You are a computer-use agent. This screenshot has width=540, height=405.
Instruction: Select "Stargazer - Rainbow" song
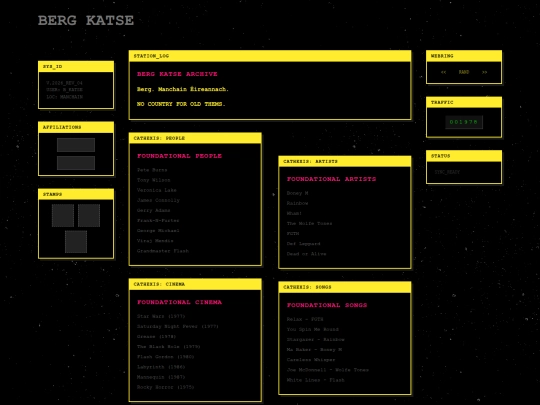tap(315, 340)
